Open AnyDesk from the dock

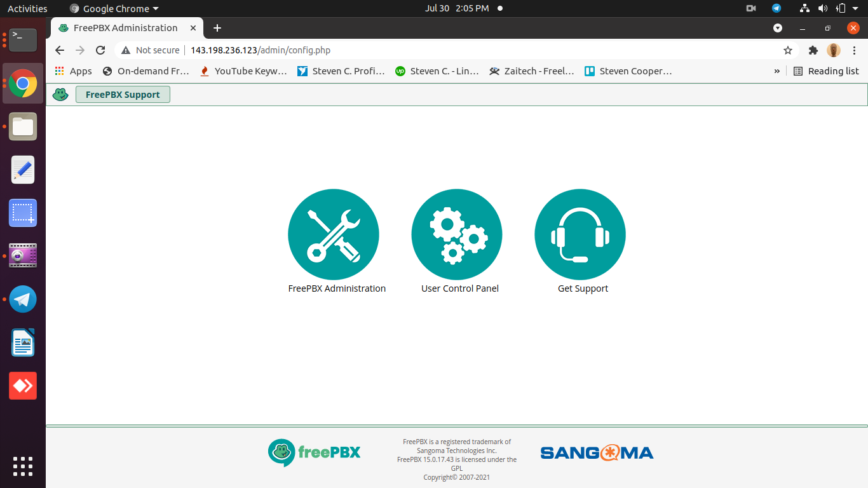pos(23,386)
